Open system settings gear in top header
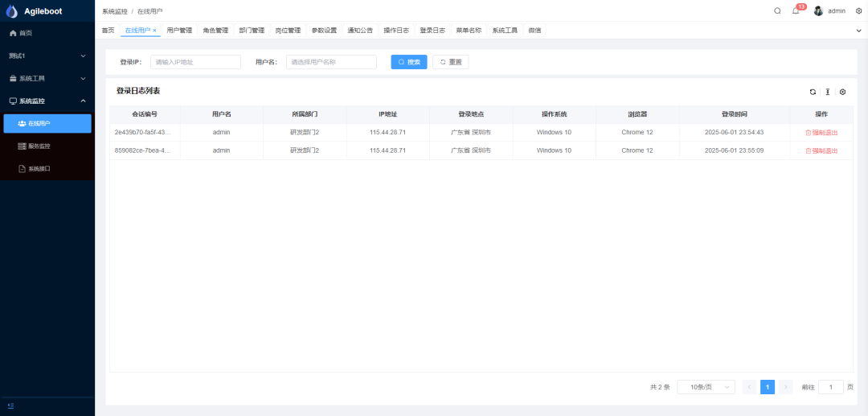Viewport: 868px width, 416px height. [x=858, y=10]
